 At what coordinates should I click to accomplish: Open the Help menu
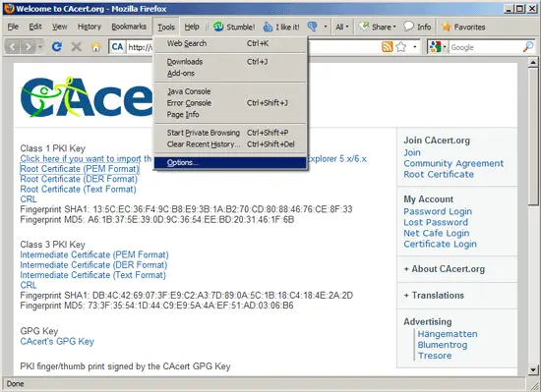tap(192, 27)
